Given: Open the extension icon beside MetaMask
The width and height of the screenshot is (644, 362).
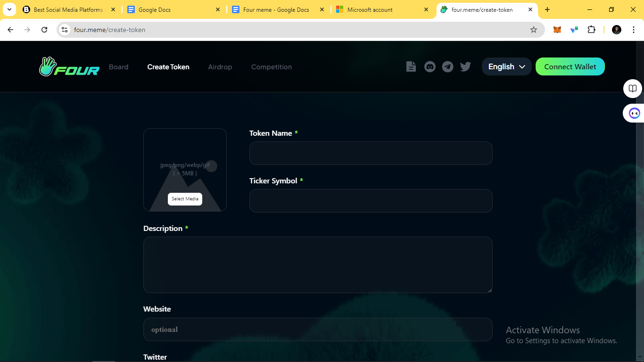Looking at the screenshot, I should pos(574,30).
